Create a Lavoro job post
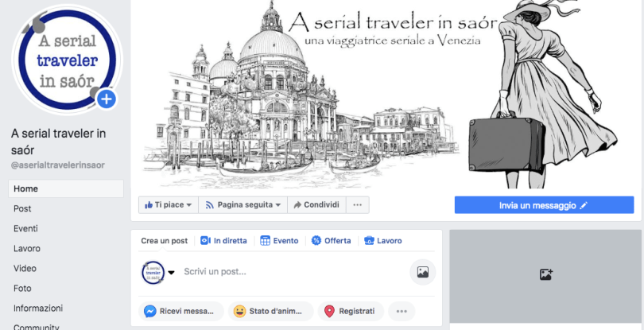This screenshot has width=644, height=330. tap(382, 241)
